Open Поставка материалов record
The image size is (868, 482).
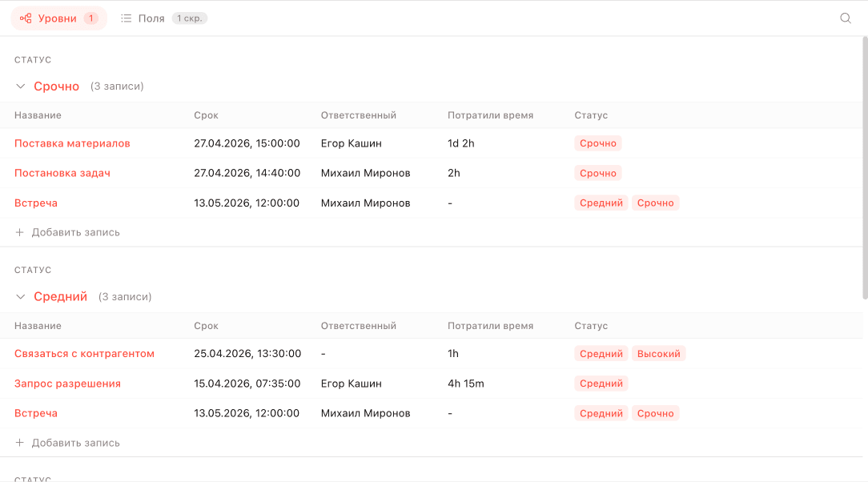point(72,143)
